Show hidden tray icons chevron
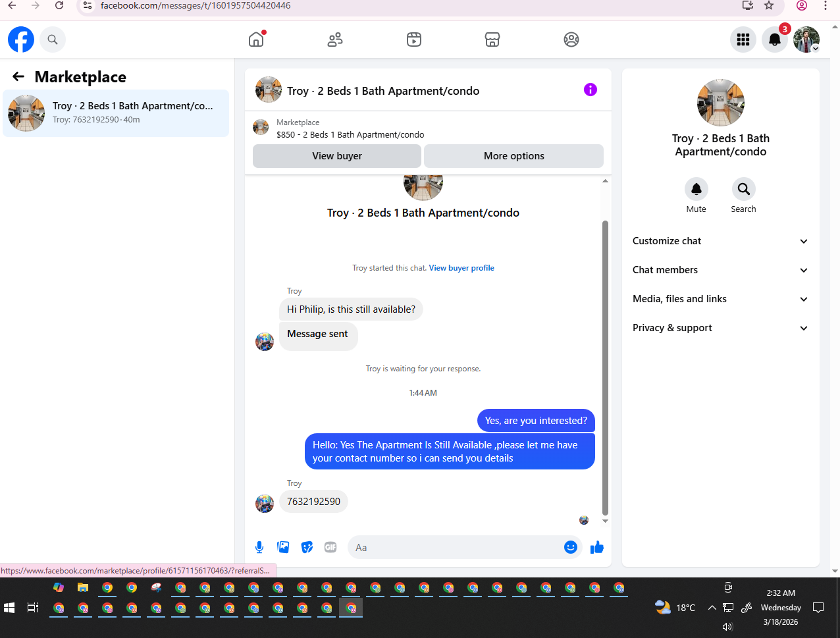840x638 pixels. click(712, 608)
